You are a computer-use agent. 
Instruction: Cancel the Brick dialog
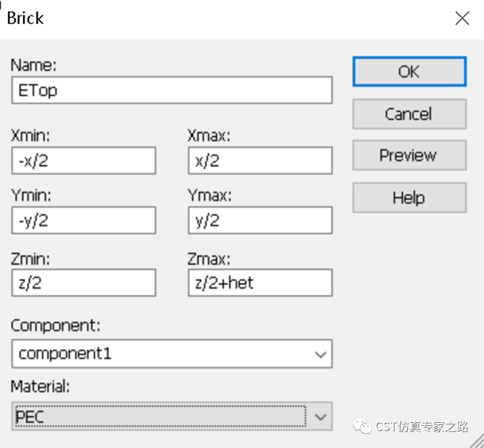(x=409, y=114)
